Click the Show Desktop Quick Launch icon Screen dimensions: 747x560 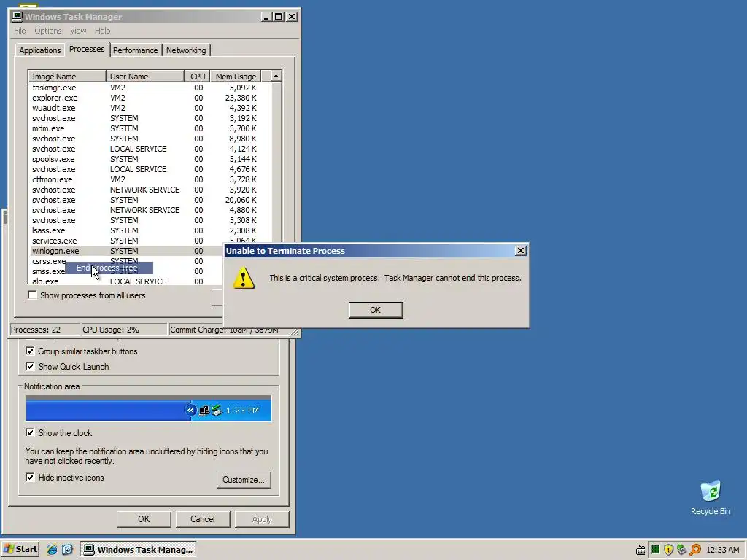67,550
